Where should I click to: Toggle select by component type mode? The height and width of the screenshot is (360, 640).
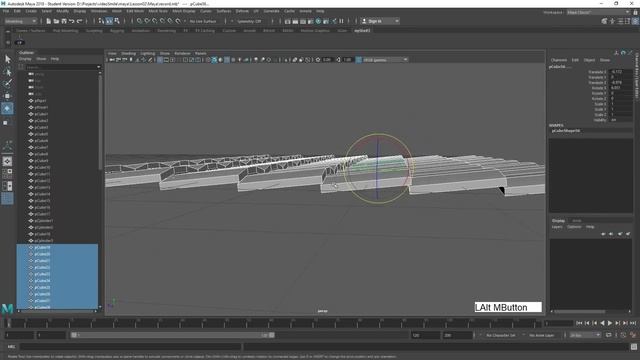click(117, 21)
